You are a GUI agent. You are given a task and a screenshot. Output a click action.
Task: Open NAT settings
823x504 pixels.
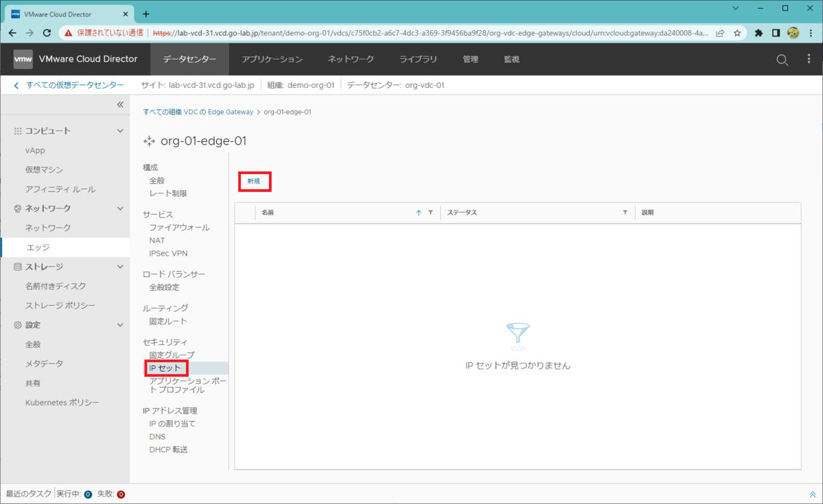pyautogui.click(x=157, y=241)
